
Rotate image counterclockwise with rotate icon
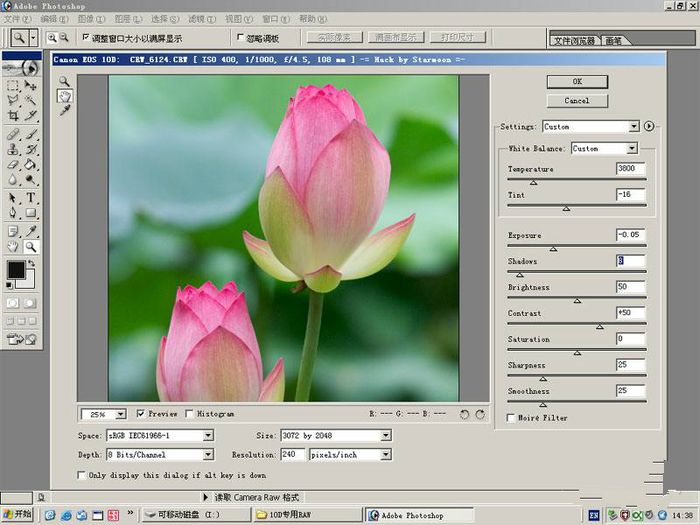point(465,413)
